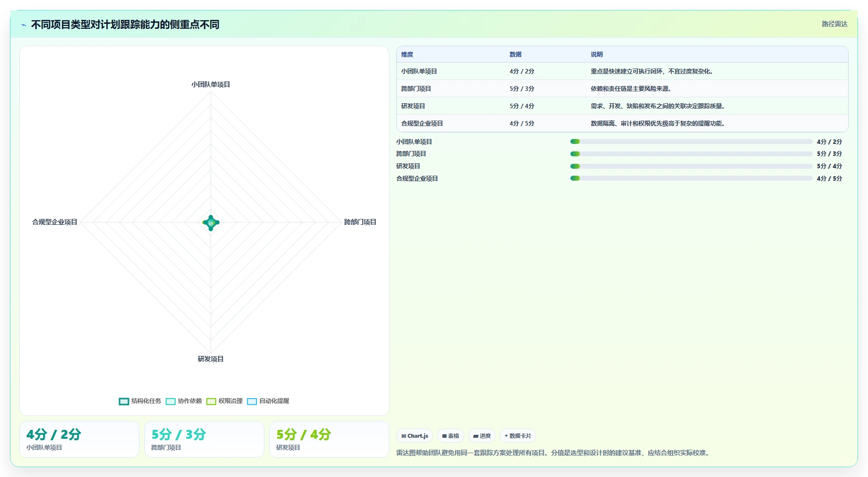Screen dimensions: 868x477
Task: Click the 4分 / 5分 value beside 合规型企业项目 bar
Action: (x=829, y=178)
